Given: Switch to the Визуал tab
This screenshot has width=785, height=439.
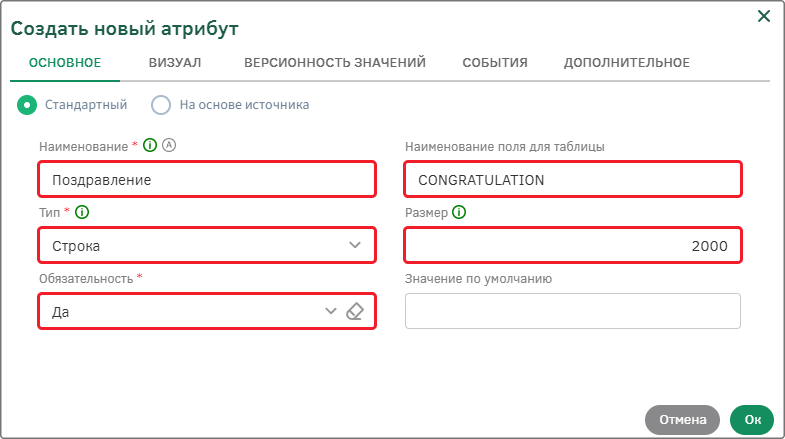Looking at the screenshot, I should click(175, 63).
